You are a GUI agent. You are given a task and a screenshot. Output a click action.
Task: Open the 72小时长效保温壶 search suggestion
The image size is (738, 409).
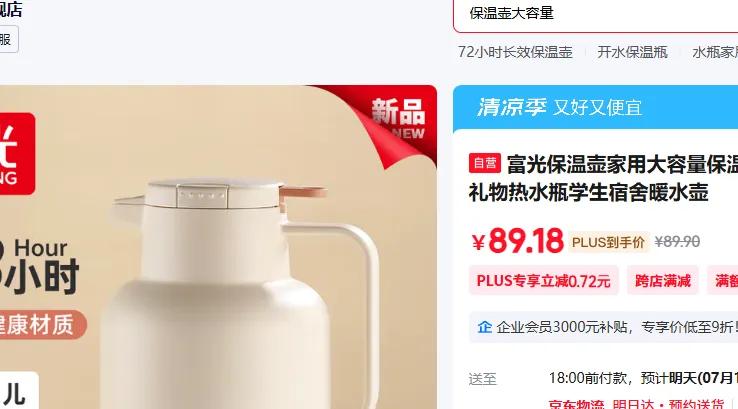point(515,52)
